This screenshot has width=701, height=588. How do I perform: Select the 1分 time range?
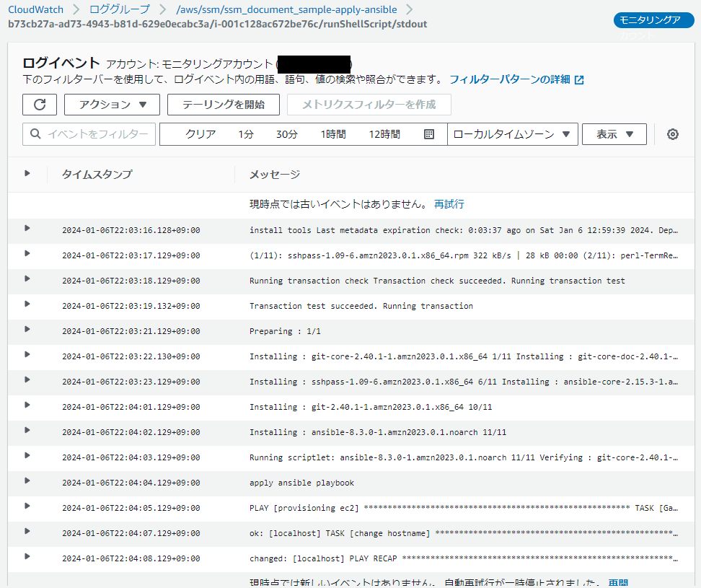(x=246, y=134)
